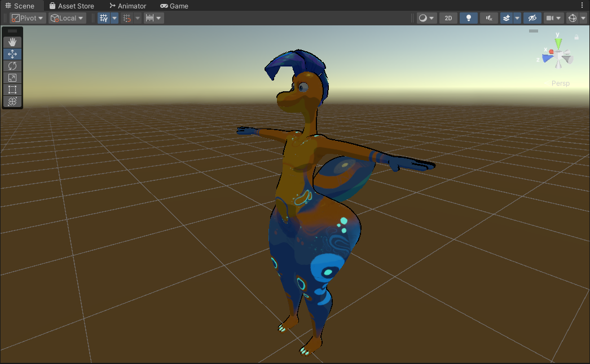Grab the tools overlay handle

point(12,31)
